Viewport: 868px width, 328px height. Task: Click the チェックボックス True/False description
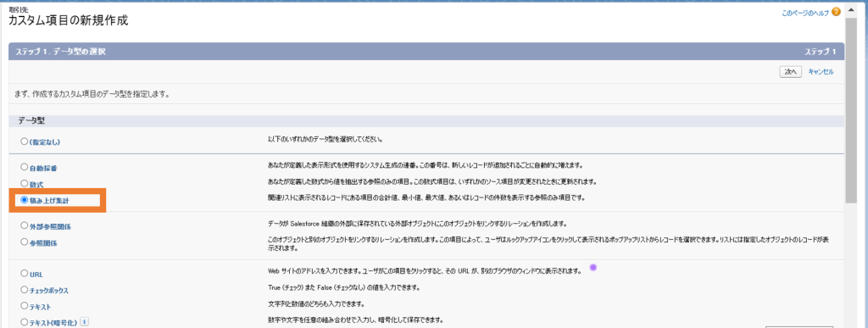coord(343,287)
